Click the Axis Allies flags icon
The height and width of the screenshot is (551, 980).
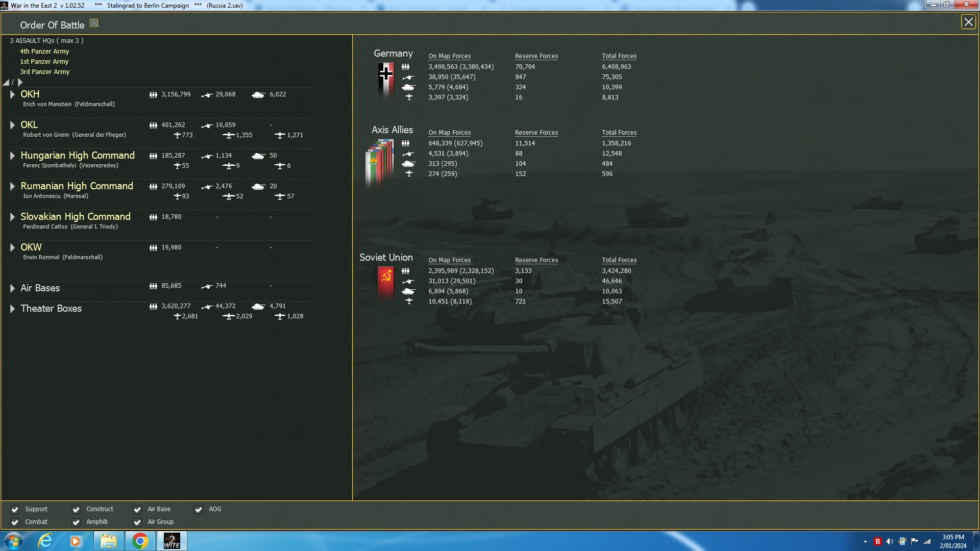[380, 162]
